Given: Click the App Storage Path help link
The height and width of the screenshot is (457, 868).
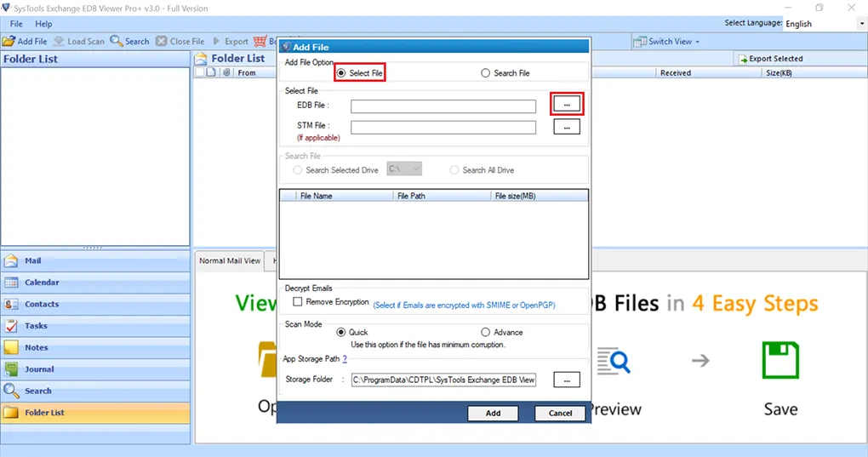Looking at the screenshot, I should tap(345, 359).
